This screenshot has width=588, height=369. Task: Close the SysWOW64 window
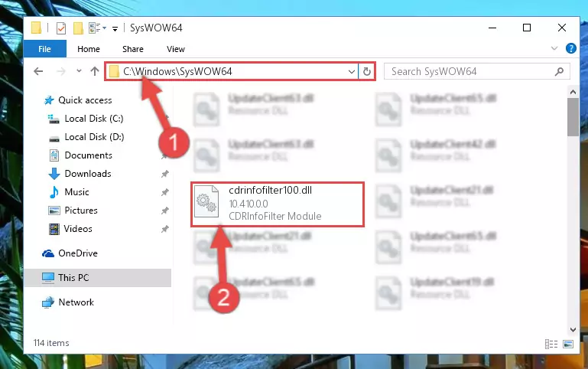tap(562, 28)
